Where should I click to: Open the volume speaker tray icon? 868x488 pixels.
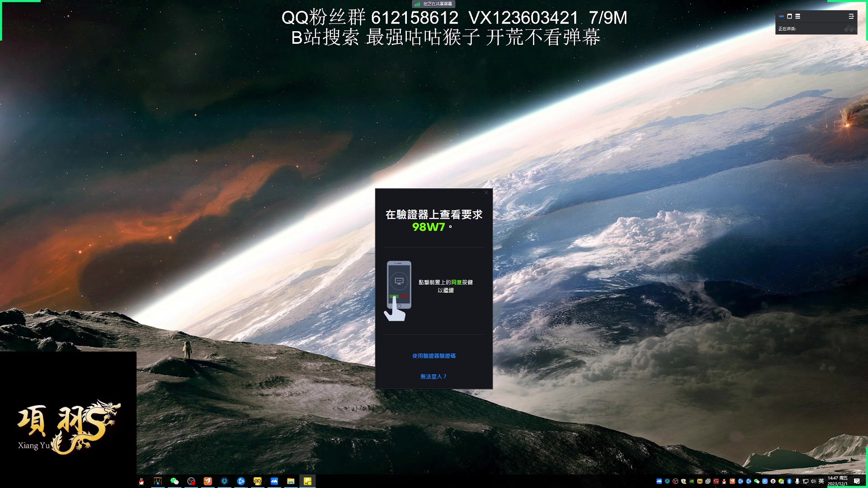click(813, 481)
